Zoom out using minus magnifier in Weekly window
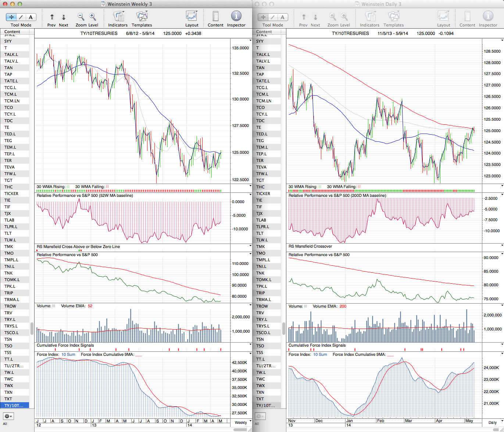Viewport: 504px width, 432px height. point(81,17)
